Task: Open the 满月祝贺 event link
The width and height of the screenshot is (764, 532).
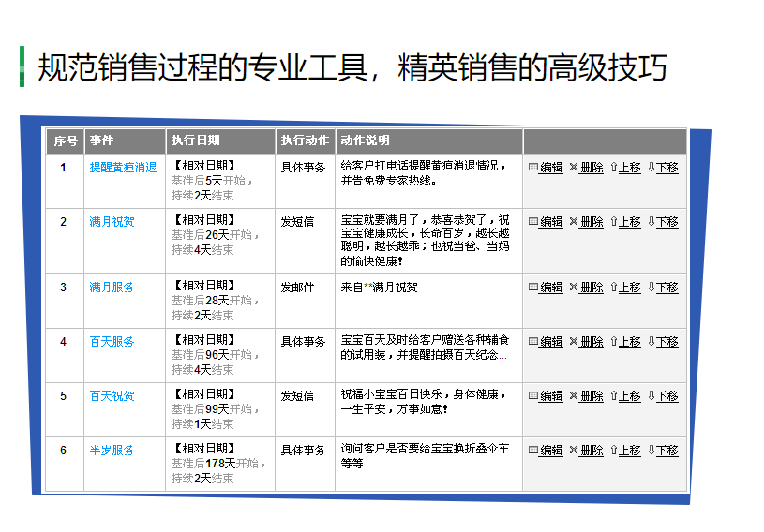Action: 112,222
